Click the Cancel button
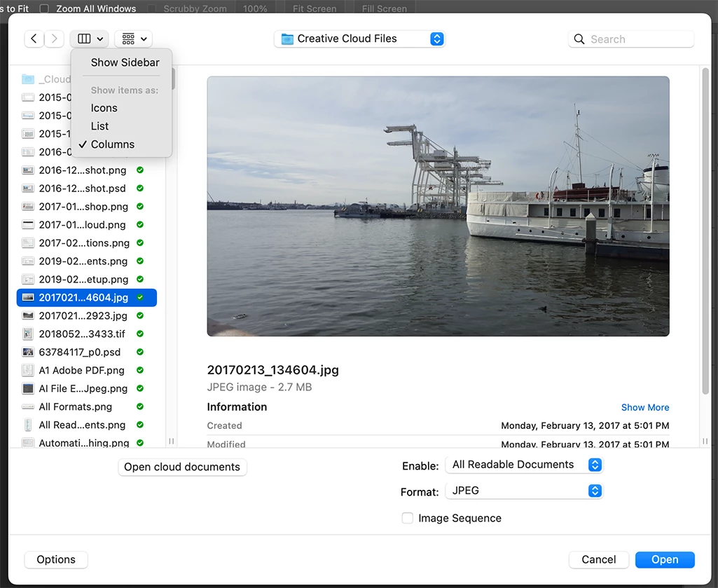 click(x=598, y=559)
